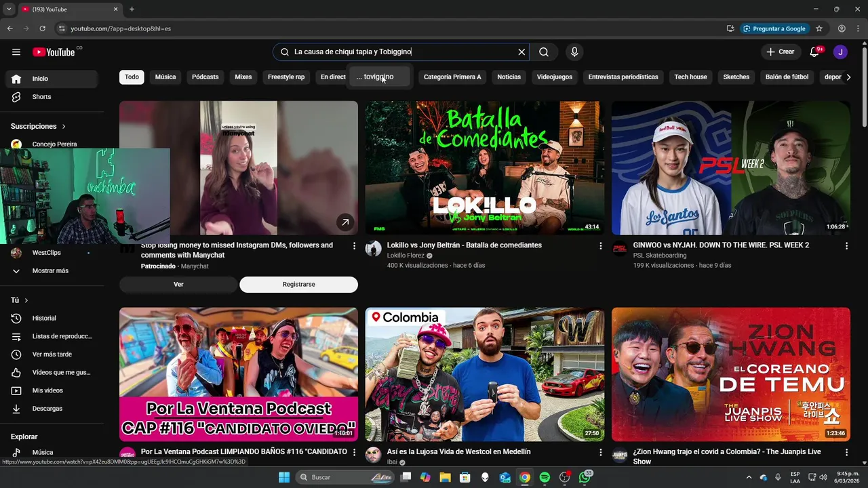Screen dimensions: 868x488
Task: Click Preguntar a Google in the address bar
Action: point(774,28)
